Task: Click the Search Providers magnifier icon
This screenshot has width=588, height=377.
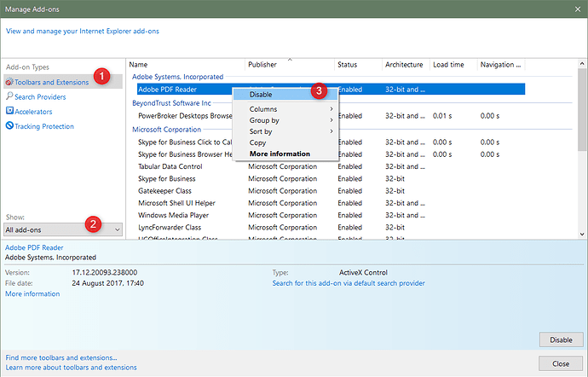Action: tap(9, 97)
